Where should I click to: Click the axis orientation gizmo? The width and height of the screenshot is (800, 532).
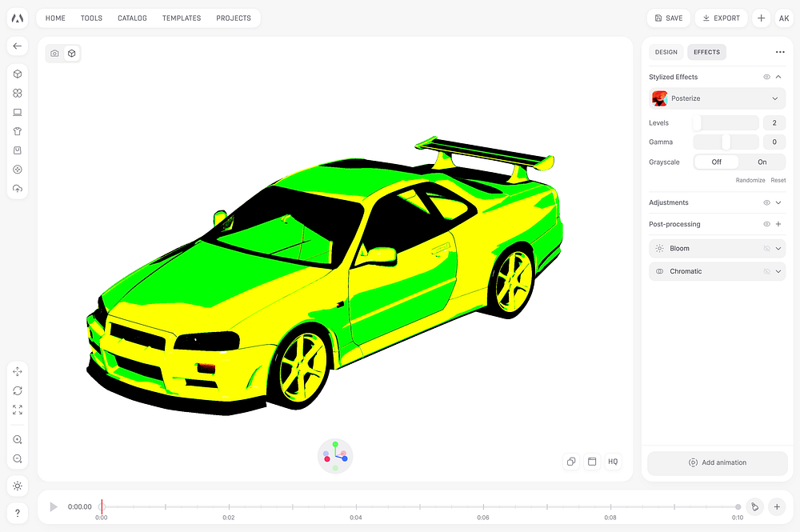tap(335, 455)
